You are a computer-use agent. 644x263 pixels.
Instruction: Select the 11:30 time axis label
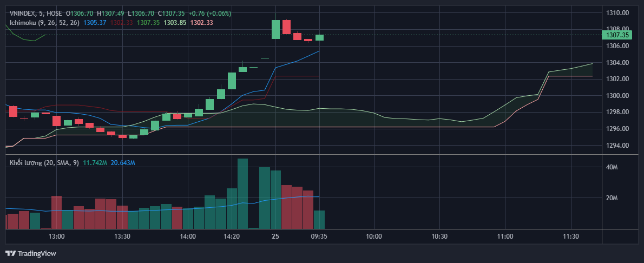pos(571,236)
